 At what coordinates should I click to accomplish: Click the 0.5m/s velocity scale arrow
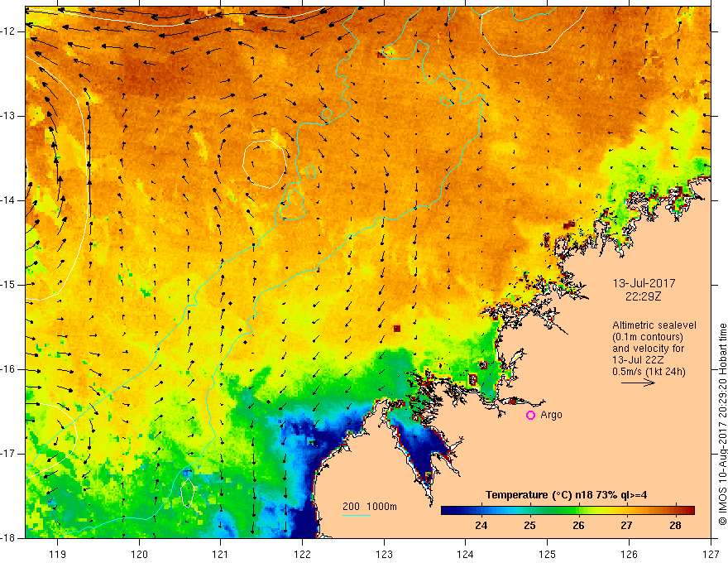point(638,383)
